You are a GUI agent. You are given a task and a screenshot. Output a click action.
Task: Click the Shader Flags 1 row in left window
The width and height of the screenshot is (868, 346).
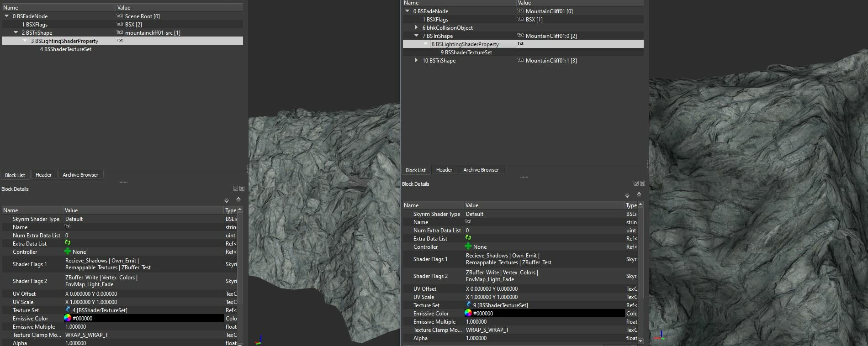pyautogui.click(x=119, y=264)
